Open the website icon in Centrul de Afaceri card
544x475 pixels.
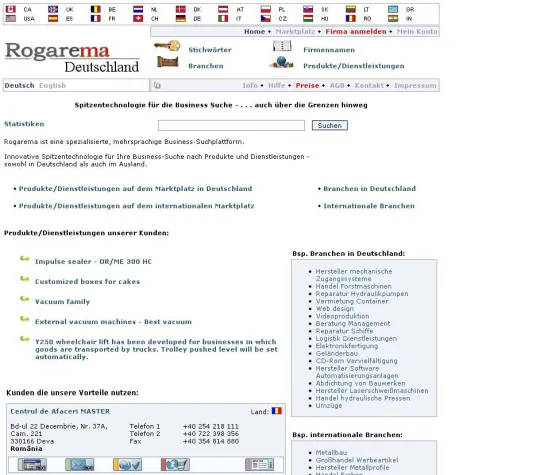tap(32, 465)
